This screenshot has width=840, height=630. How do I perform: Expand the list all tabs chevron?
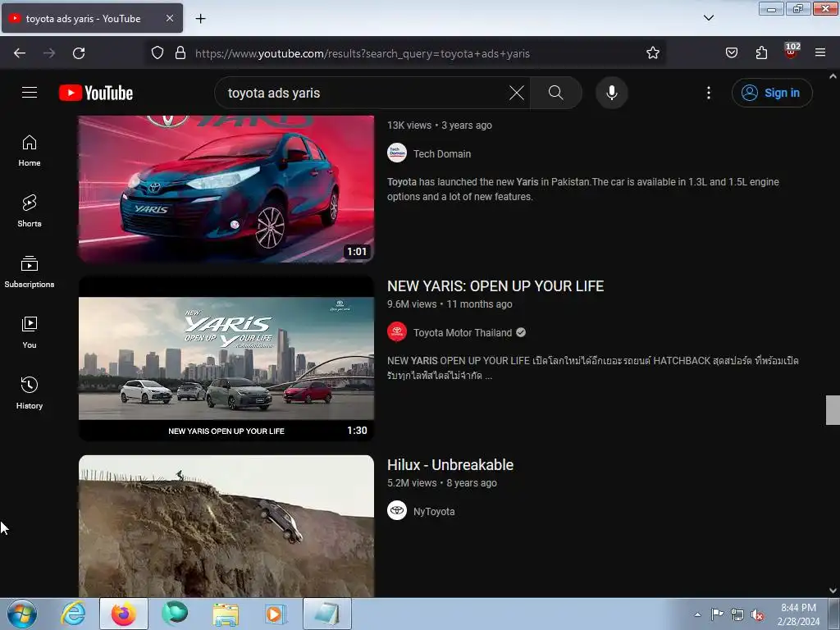[708, 18]
